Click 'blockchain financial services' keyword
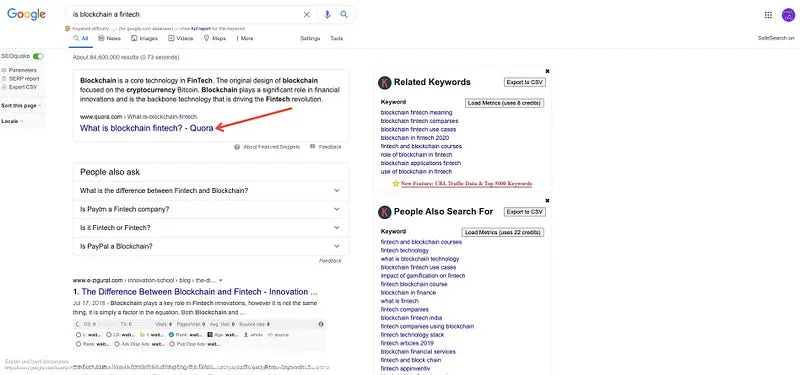 [x=418, y=352]
